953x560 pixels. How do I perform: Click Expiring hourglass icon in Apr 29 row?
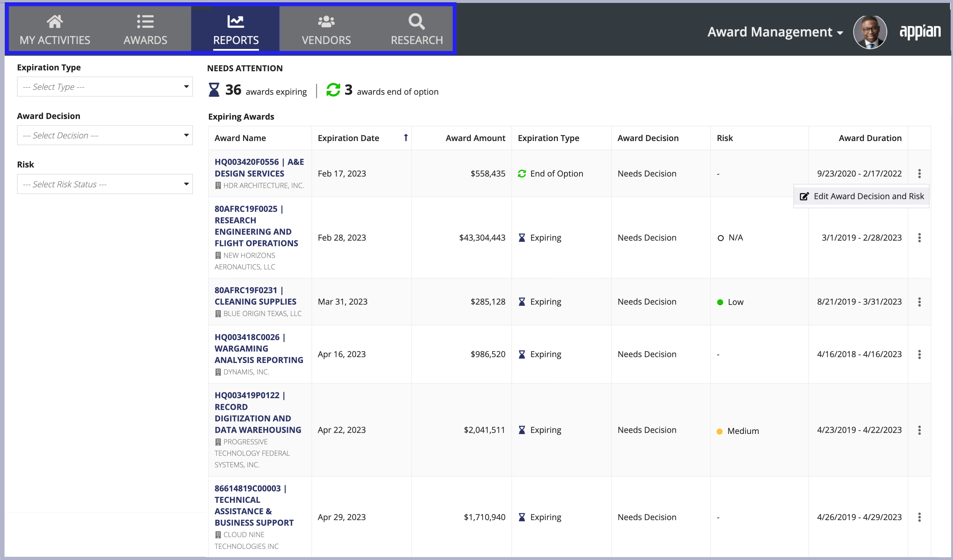click(522, 517)
